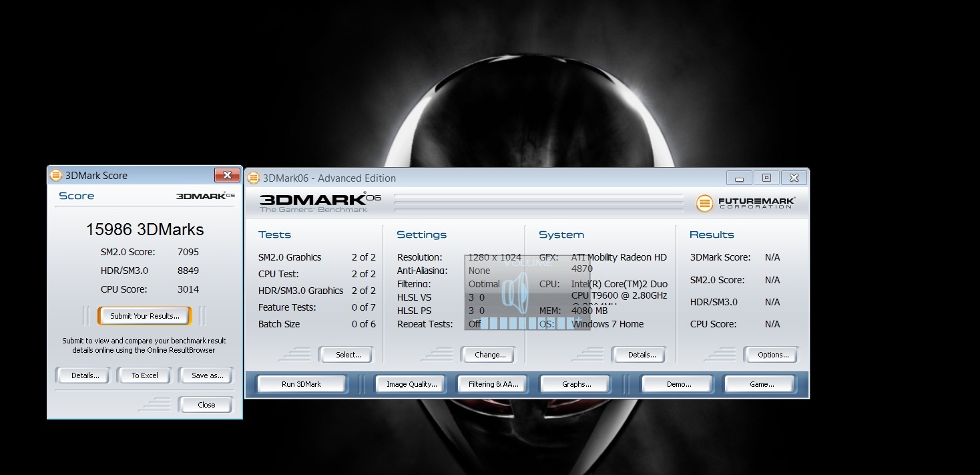Screen dimensions: 980x475
Task: Click the Windows 7 Home OS text
Action: pyautogui.click(x=608, y=324)
